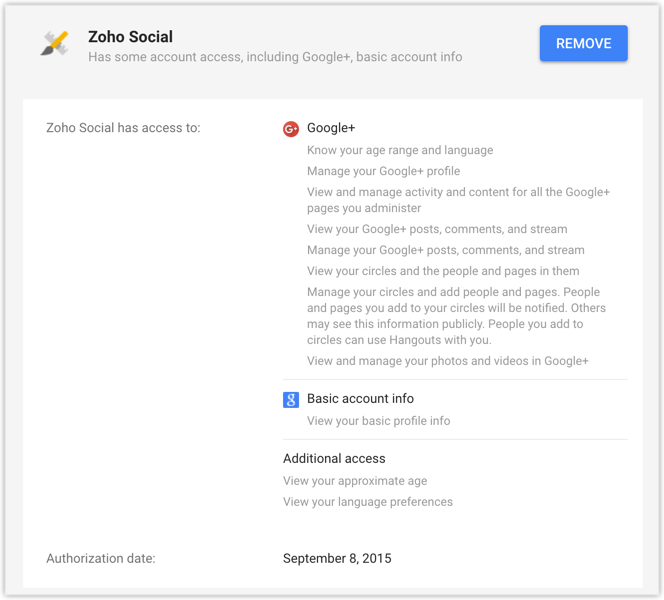Click the "Authorization date:" label
The image size is (664, 600).
point(101,558)
